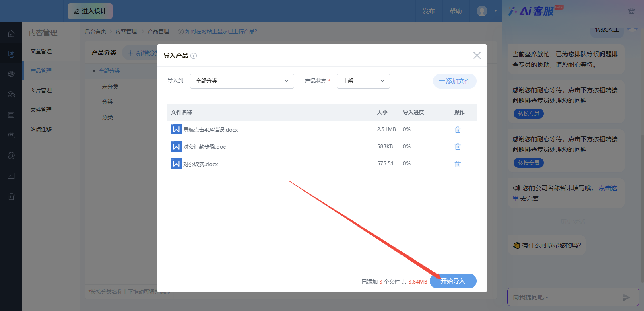Delete 导航点击404错误.docx from import list
This screenshot has width=644, height=311.
click(458, 130)
